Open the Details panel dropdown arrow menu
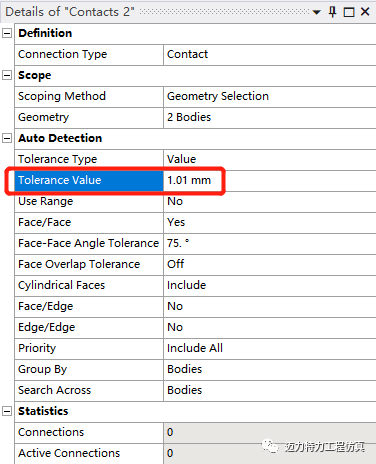The width and height of the screenshot is (376, 464). pyautogui.click(x=317, y=13)
